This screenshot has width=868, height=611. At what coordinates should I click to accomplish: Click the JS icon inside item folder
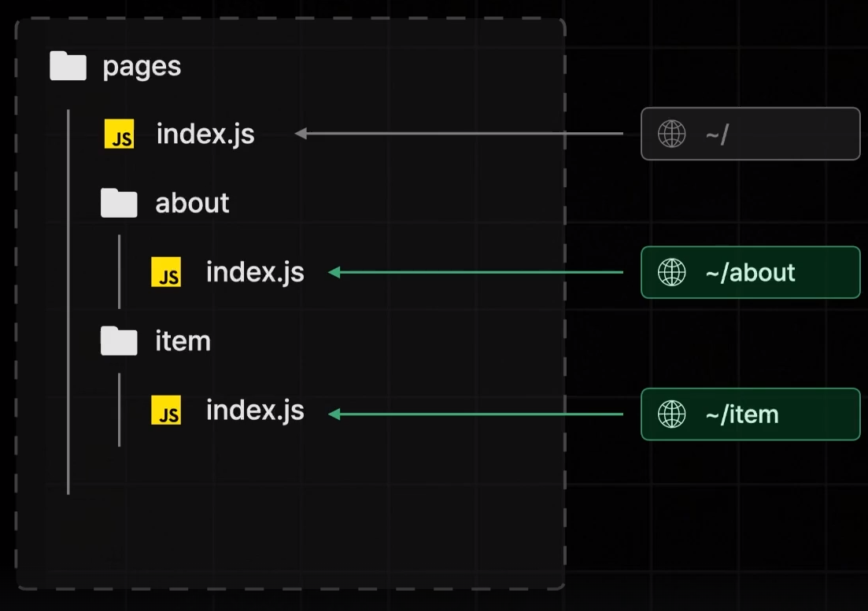click(166, 410)
